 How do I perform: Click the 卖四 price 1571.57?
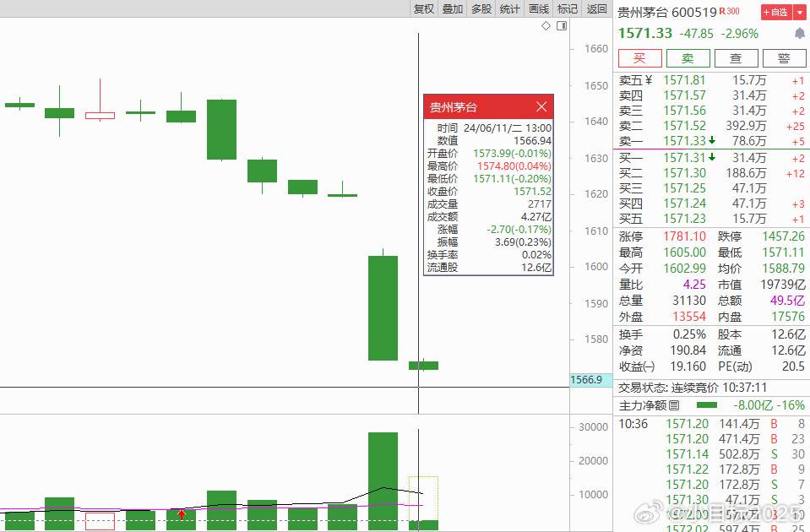[x=684, y=95]
